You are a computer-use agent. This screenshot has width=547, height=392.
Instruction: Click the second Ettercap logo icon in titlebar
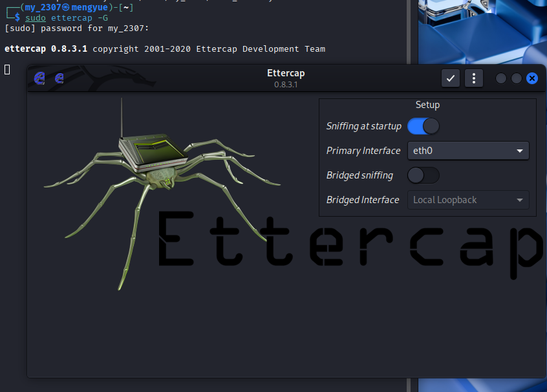pos(59,78)
